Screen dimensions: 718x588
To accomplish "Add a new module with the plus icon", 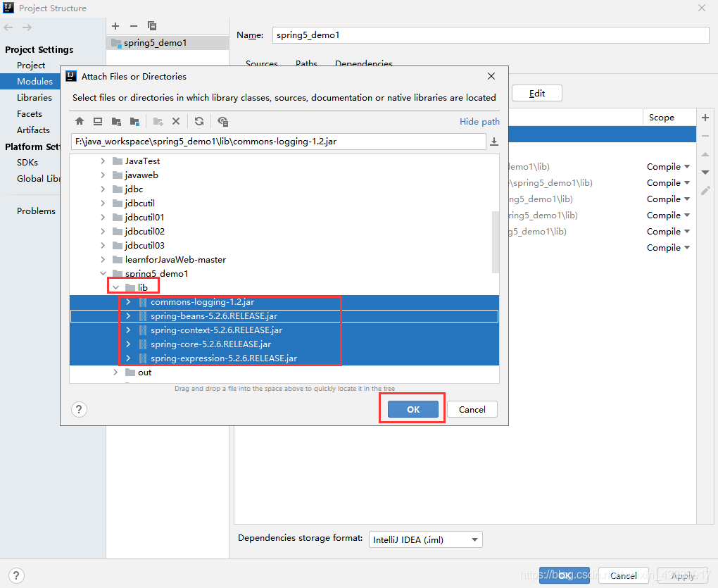I will tap(115, 26).
